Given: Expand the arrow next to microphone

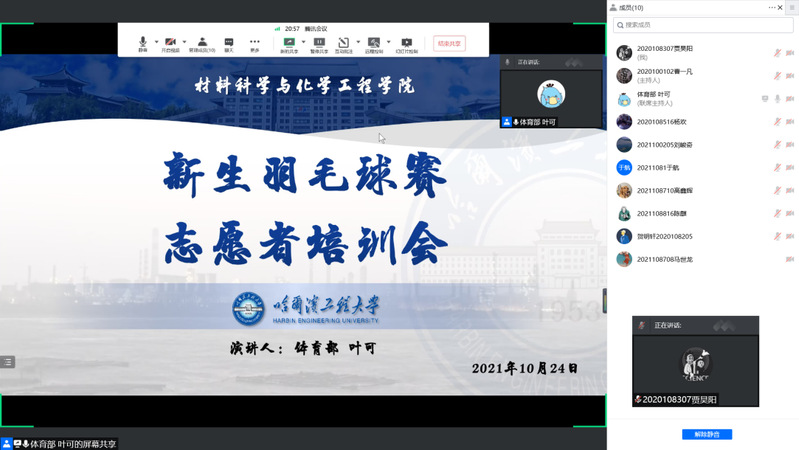Looking at the screenshot, I should 156,42.
